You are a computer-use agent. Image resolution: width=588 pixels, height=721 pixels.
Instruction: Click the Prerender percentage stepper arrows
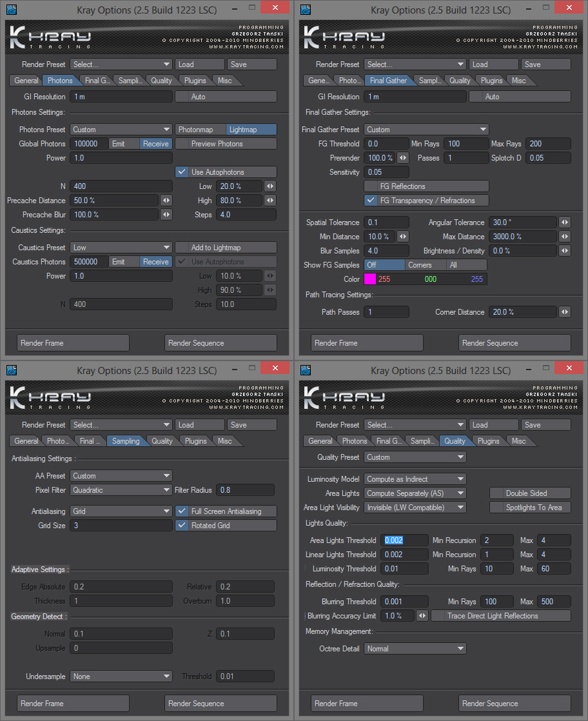tap(403, 158)
